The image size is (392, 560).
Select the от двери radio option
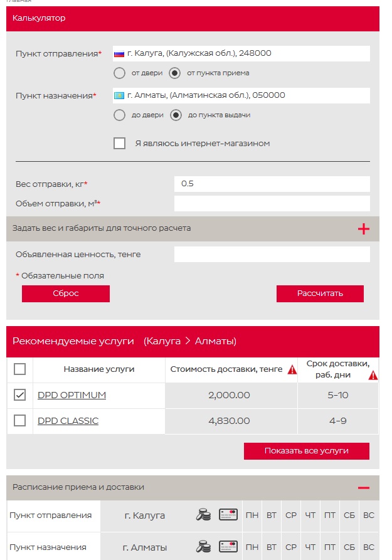tap(119, 73)
